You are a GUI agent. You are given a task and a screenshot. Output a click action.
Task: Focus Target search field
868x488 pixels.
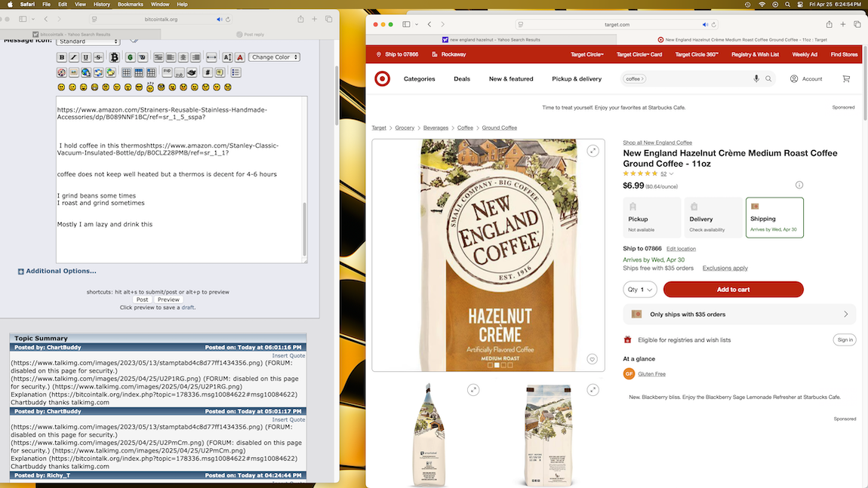(x=697, y=78)
